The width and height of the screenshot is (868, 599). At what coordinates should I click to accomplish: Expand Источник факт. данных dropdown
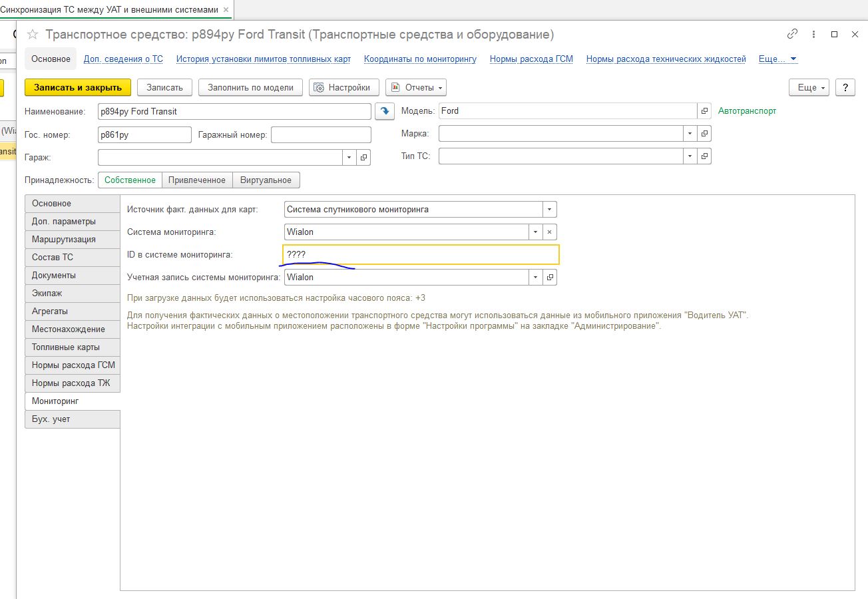click(x=549, y=210)
